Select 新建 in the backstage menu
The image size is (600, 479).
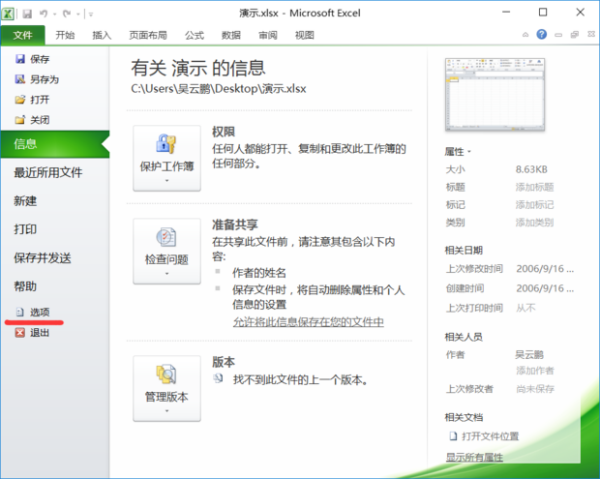[25, 201]
